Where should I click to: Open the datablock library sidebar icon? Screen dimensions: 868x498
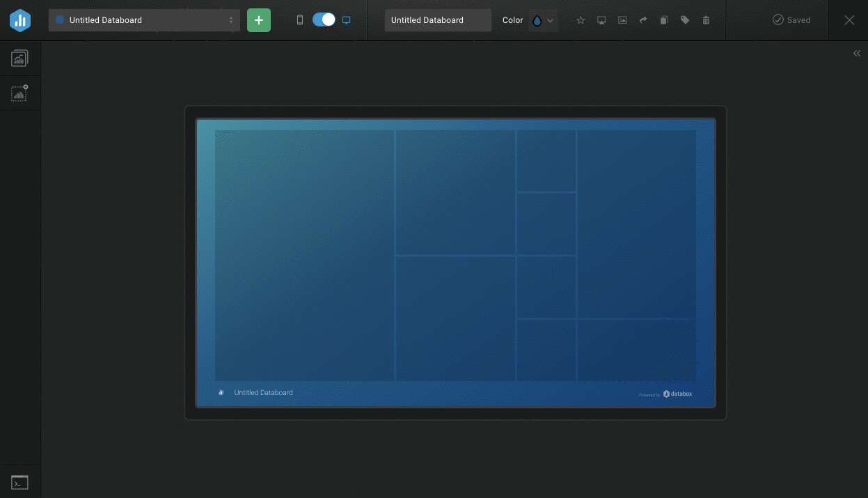(19, 58)
